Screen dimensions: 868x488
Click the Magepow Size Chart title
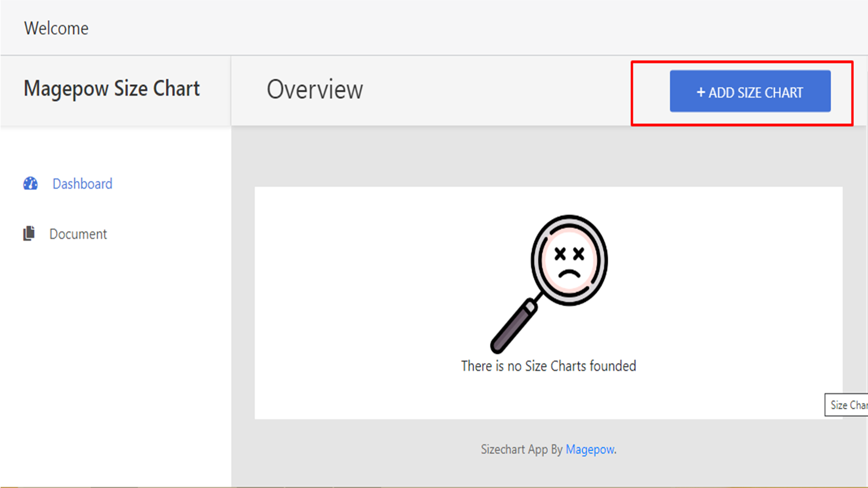pyautogui.click(x=112, y=89)
